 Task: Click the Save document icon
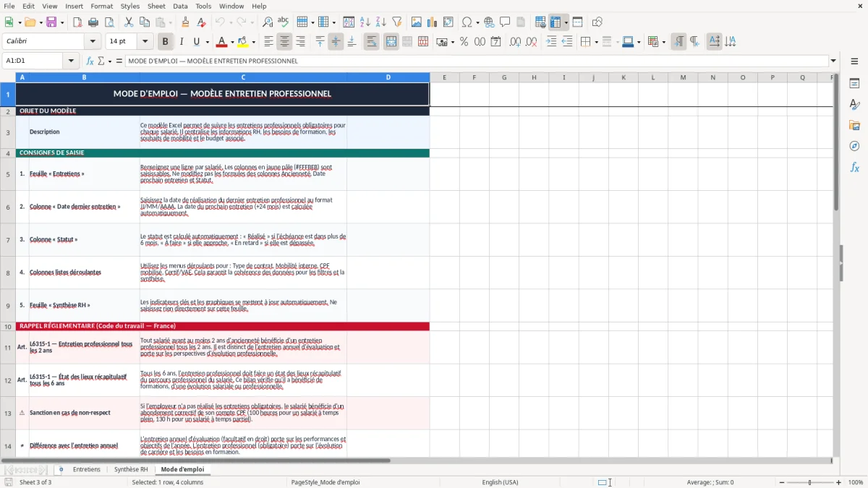[x=51, y=22]
